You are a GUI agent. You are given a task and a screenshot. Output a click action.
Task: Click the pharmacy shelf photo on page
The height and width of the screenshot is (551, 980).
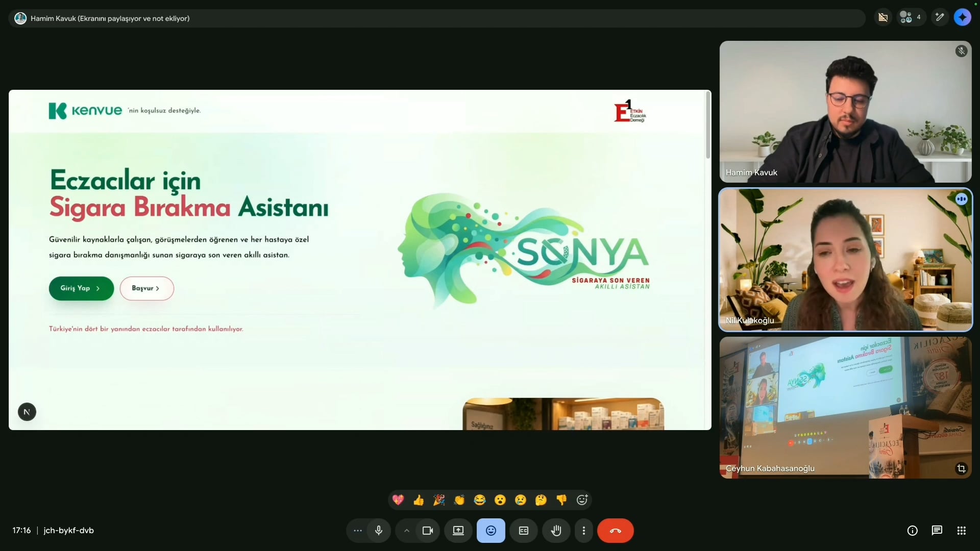[x=563, y=414]
